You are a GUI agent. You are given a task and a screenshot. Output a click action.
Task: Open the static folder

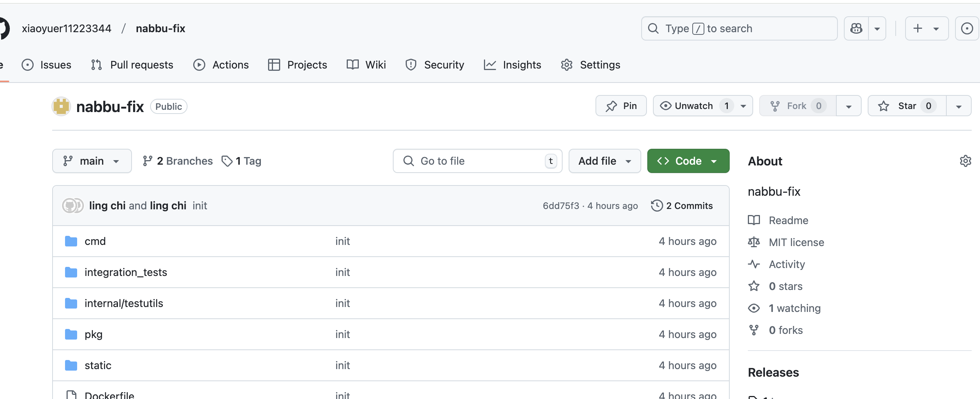pyautogui.click(x=98, y=365)
